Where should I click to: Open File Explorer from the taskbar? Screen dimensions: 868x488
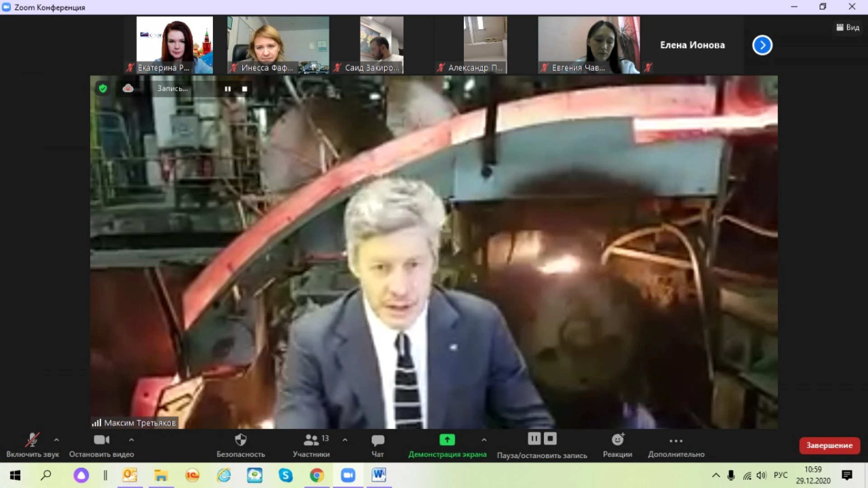click(x=161, y=475)
